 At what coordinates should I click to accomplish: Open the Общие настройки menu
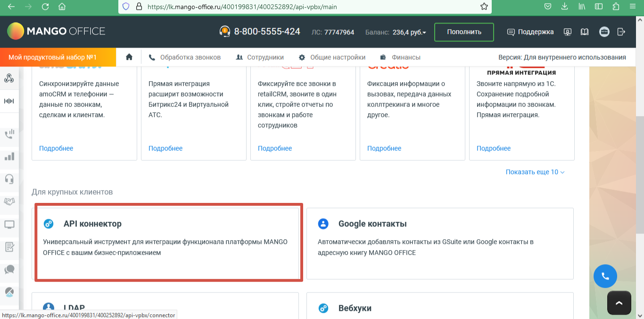332,57
